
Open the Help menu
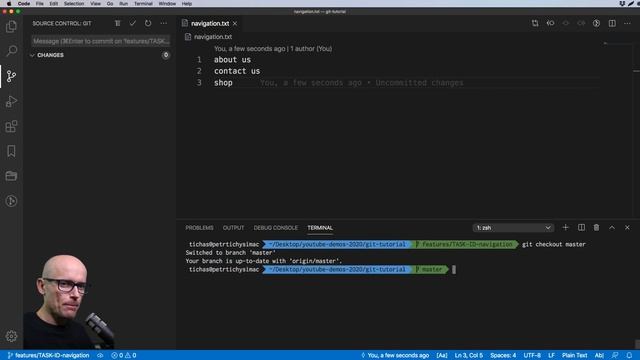(x=187, y=3)
